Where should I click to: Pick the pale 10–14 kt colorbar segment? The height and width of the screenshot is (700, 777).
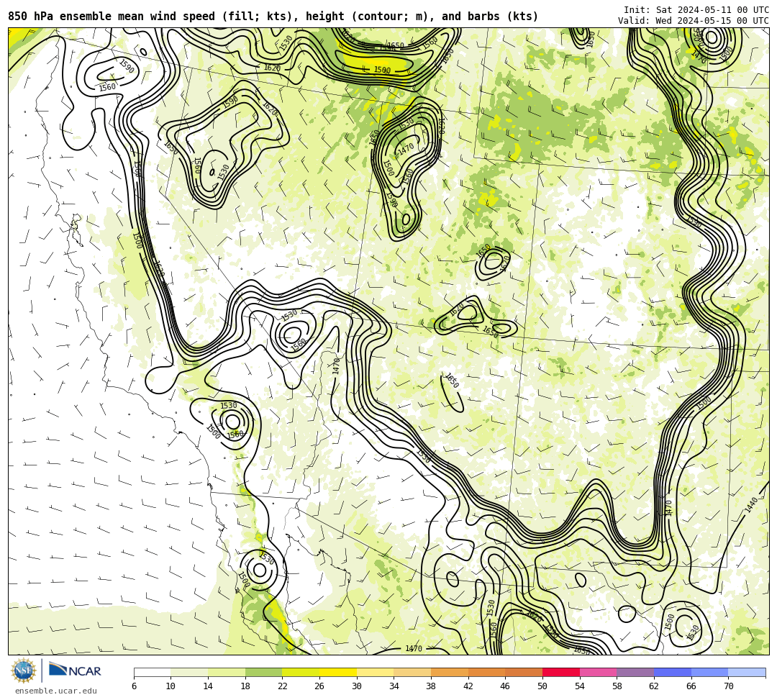click(x=189, y=672)
